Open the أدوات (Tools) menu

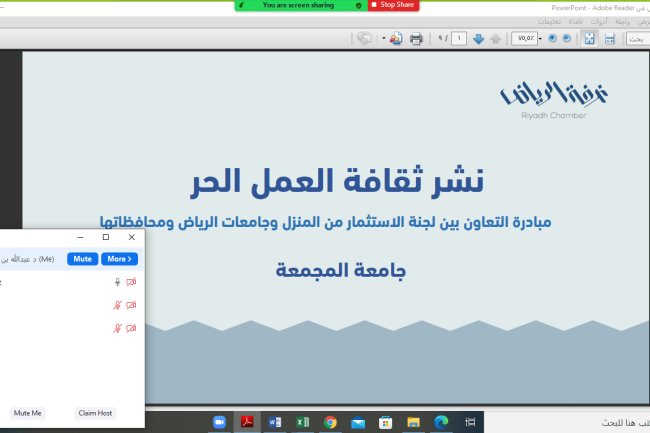coord(599,22)
